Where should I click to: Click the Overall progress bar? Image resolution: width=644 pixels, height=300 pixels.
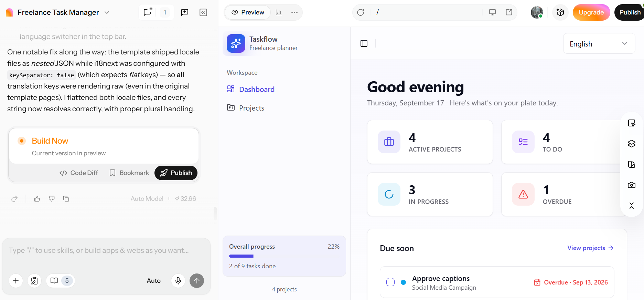pyautogui.click(x=284, y=256)
